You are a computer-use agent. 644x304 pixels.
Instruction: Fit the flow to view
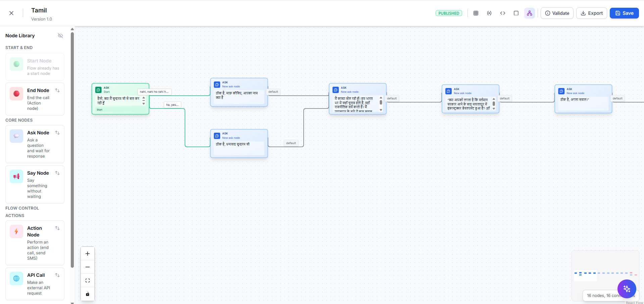[88, 280]
